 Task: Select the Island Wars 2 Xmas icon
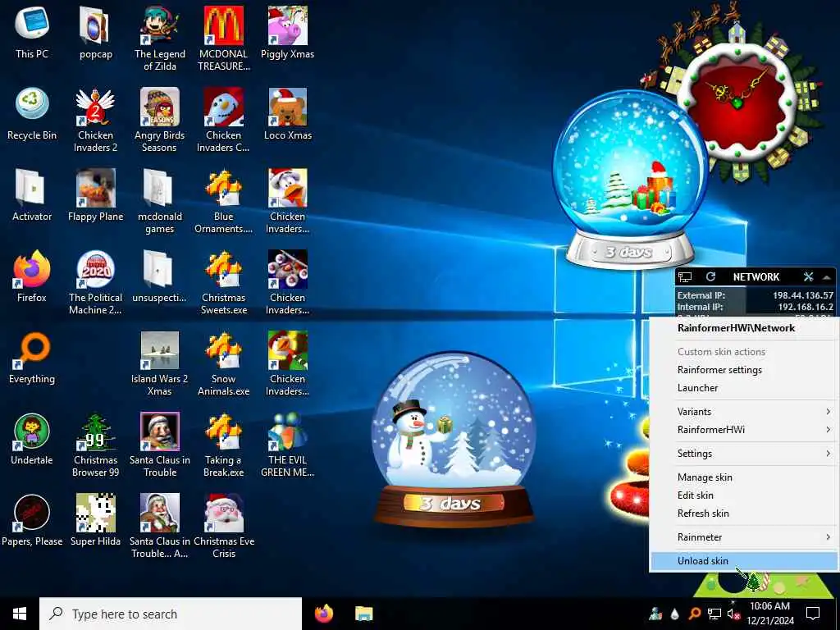160,364
